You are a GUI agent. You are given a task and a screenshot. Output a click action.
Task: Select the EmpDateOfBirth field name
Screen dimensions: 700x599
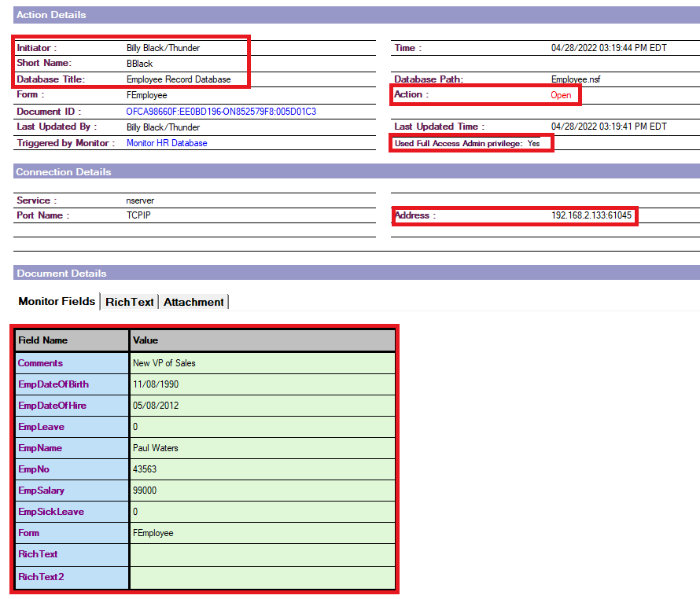point(53,384)
